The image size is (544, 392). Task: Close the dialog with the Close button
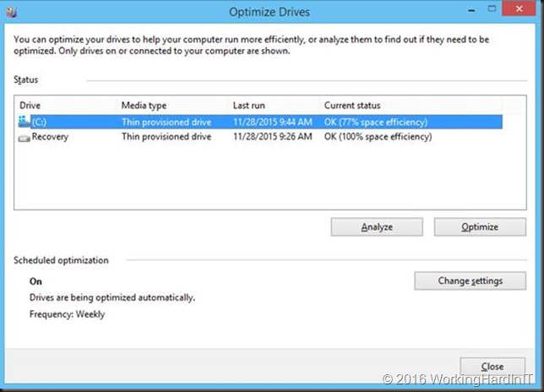[492, 367]
